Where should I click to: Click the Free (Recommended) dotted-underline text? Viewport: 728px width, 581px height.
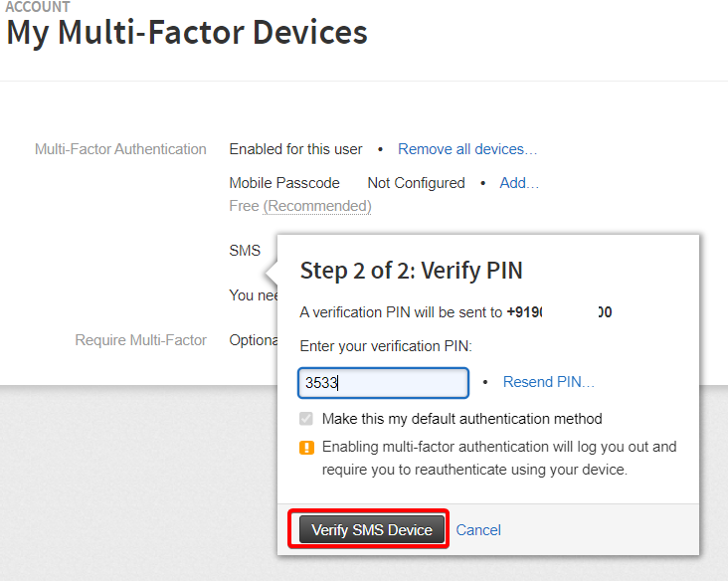317,206
